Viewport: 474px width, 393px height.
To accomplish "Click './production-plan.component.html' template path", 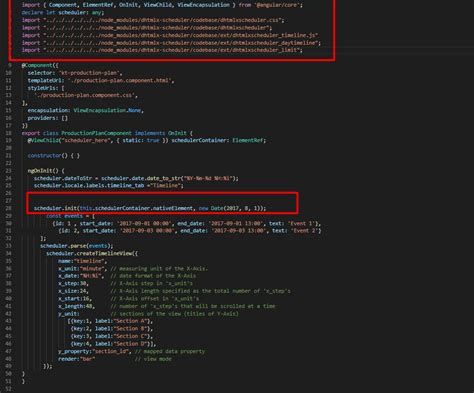I will (120, 80).
